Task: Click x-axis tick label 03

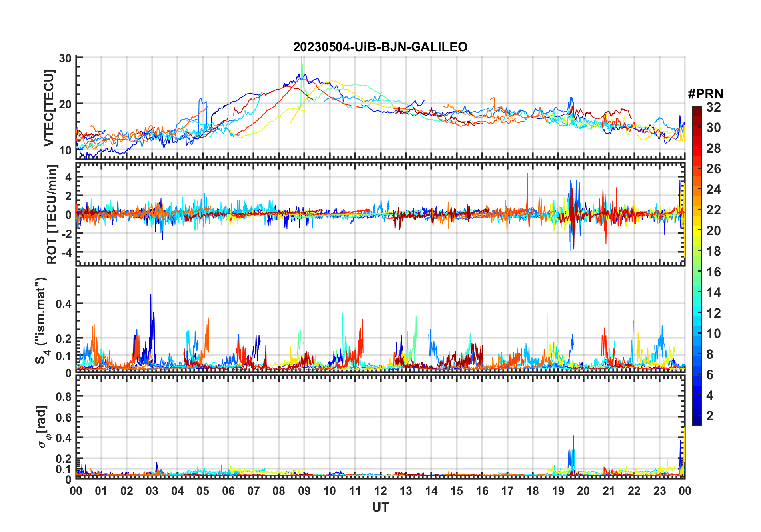Action: [152, 491]
